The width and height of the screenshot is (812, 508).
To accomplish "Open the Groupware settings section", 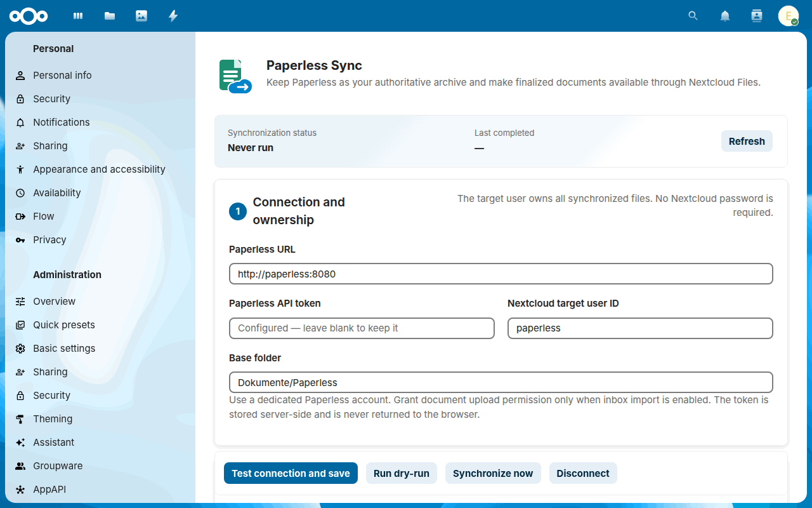I will (100, 466).
